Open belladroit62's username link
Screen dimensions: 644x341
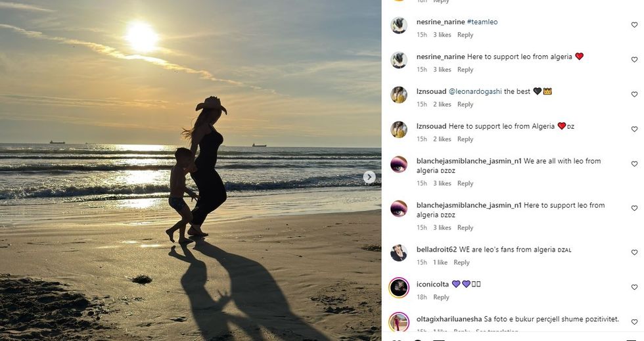coord(436,250)
